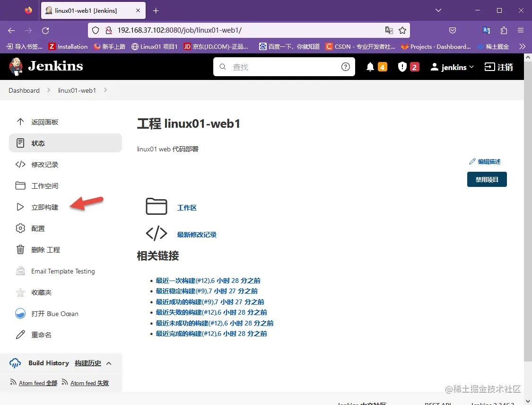532x405 pixels.
Task: Open 最近完成的构建(#12) link
Action: coord(211,334)
